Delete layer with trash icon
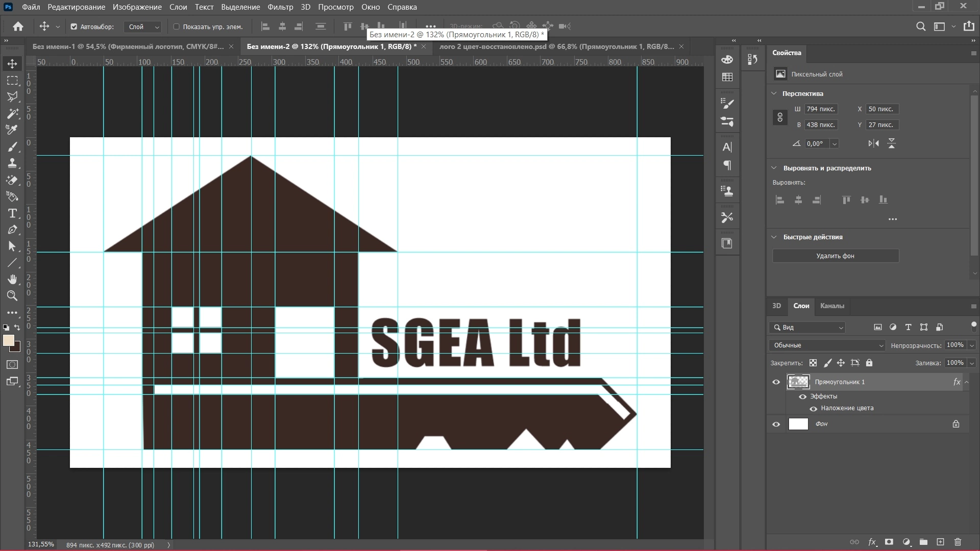This screenshot has height=551, width=980. (x=958, y=542)
